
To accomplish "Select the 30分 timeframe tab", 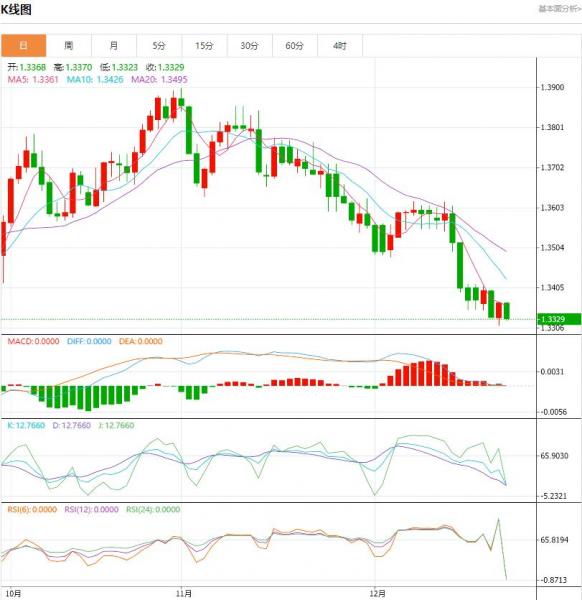I will pyautogui.click(x=249, y=46).
